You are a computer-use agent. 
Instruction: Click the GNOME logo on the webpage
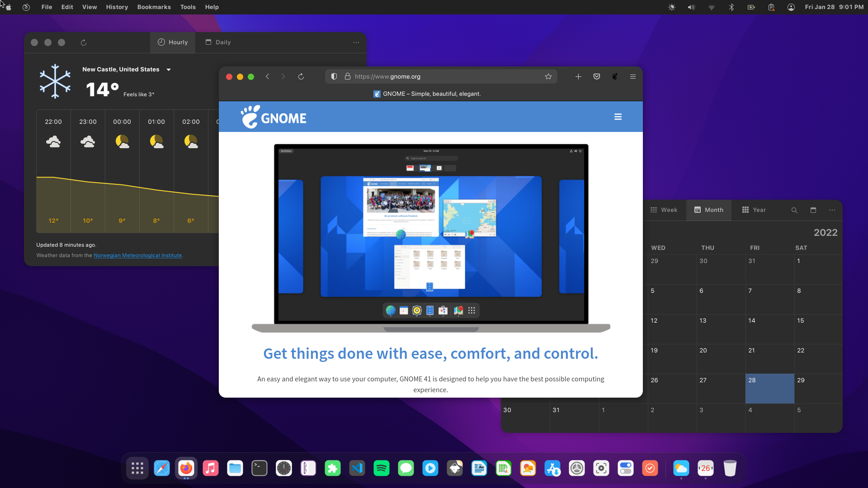[274, 117]
